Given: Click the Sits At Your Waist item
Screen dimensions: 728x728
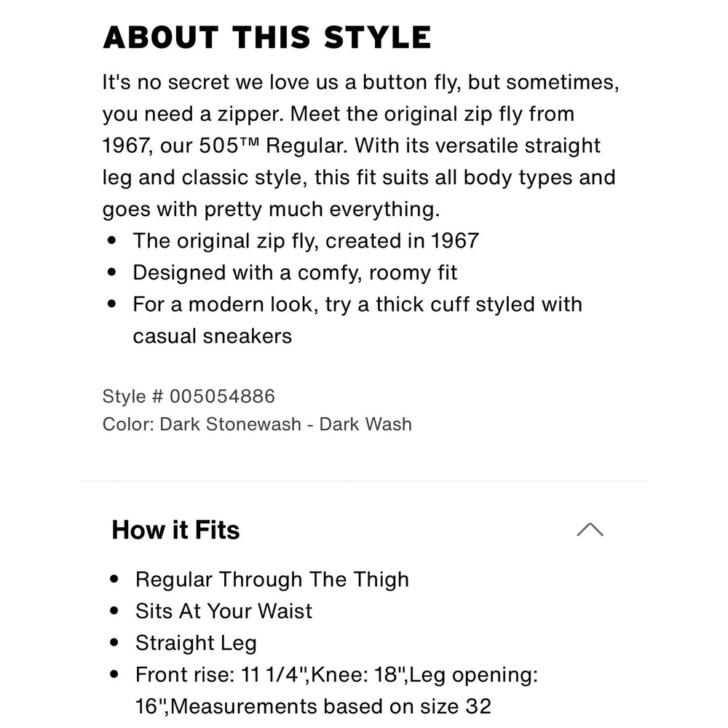Looking at the screenshot, I should [223, 611].
